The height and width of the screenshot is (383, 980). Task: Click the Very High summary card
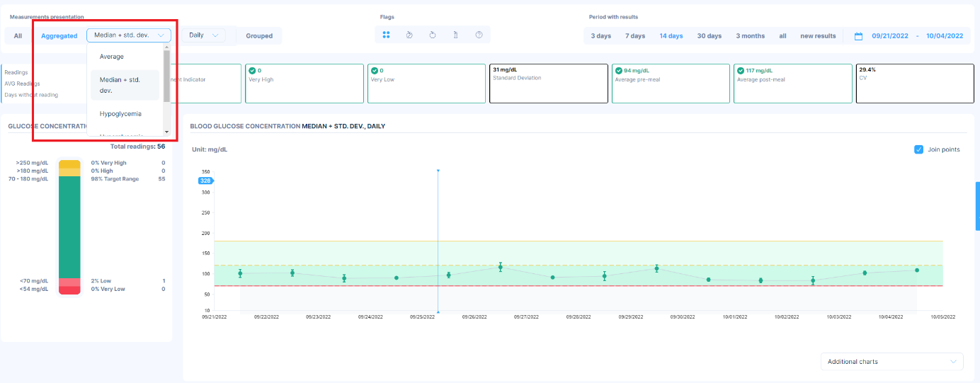304,84
